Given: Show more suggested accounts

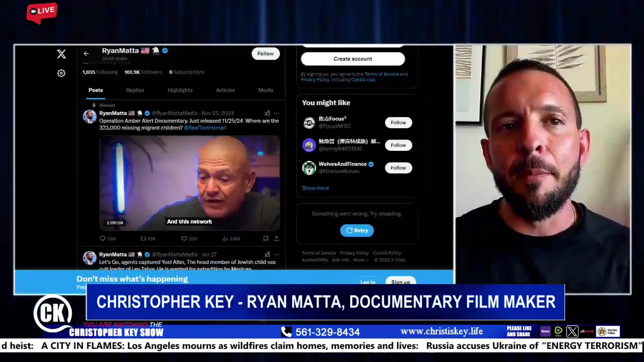Looking at the screenshot, I should click(315, 188).
